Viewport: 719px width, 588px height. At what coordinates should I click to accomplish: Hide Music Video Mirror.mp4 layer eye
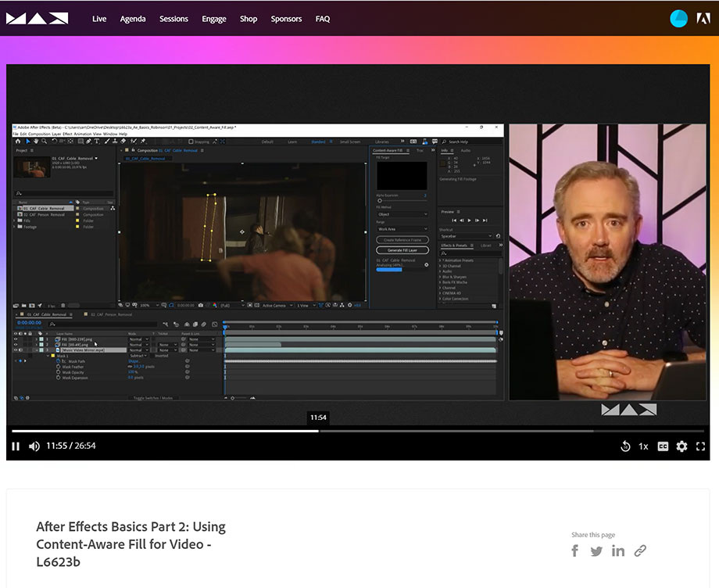pyautogui.click(x=16, y=350)
